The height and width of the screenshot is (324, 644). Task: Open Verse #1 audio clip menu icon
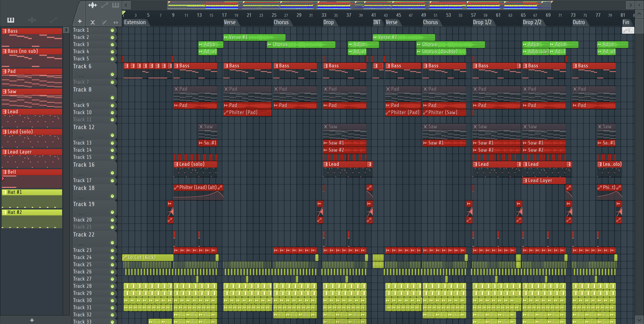click(x=226, y=37)
